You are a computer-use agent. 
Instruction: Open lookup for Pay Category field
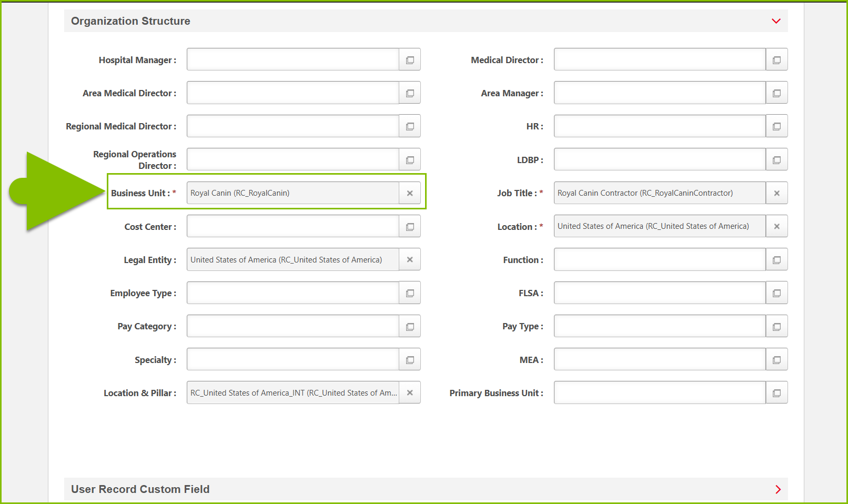[x=410, y=327]
